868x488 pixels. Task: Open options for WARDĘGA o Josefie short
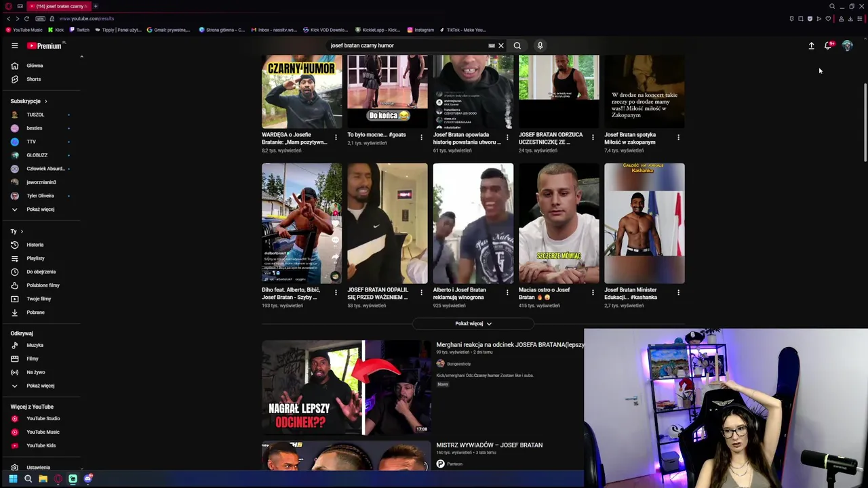[336, 138]
